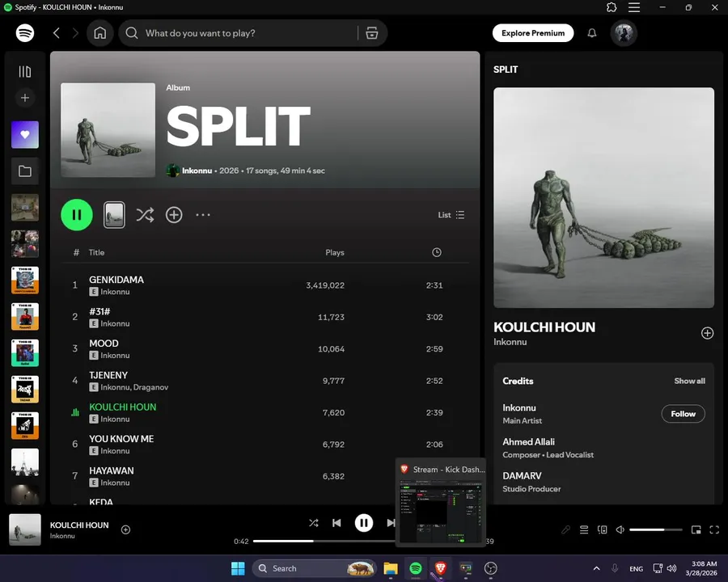Click Ahmed Allali credit name

(x=528, y=442)
